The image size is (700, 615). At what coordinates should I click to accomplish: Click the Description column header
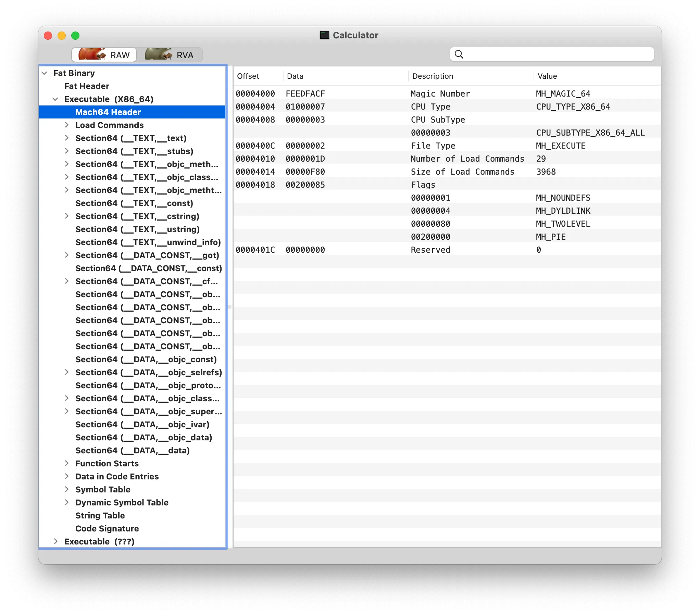click(471, 76)
